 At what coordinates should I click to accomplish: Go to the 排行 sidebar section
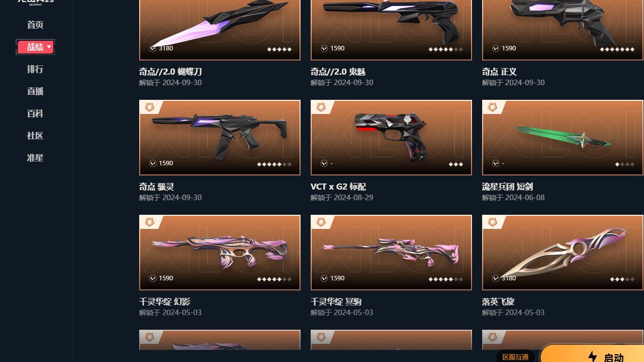point(35,69)
